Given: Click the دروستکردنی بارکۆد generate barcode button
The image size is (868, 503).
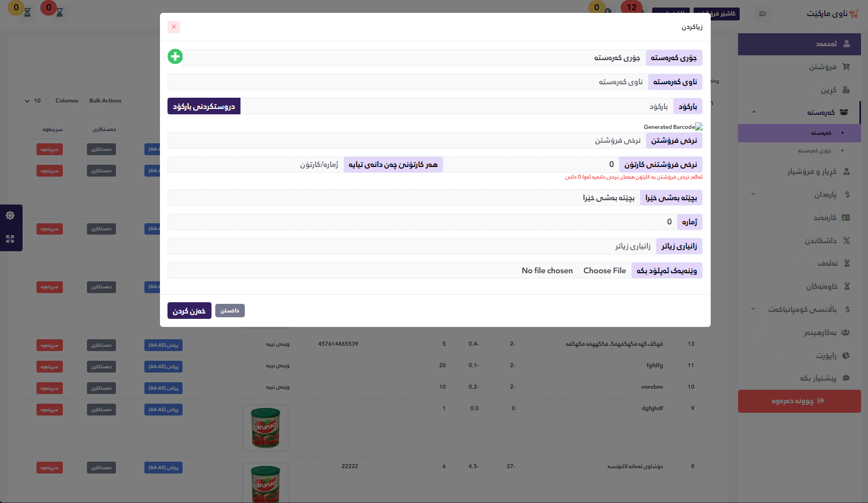Looking at the screenshot, I should point(204,106).
